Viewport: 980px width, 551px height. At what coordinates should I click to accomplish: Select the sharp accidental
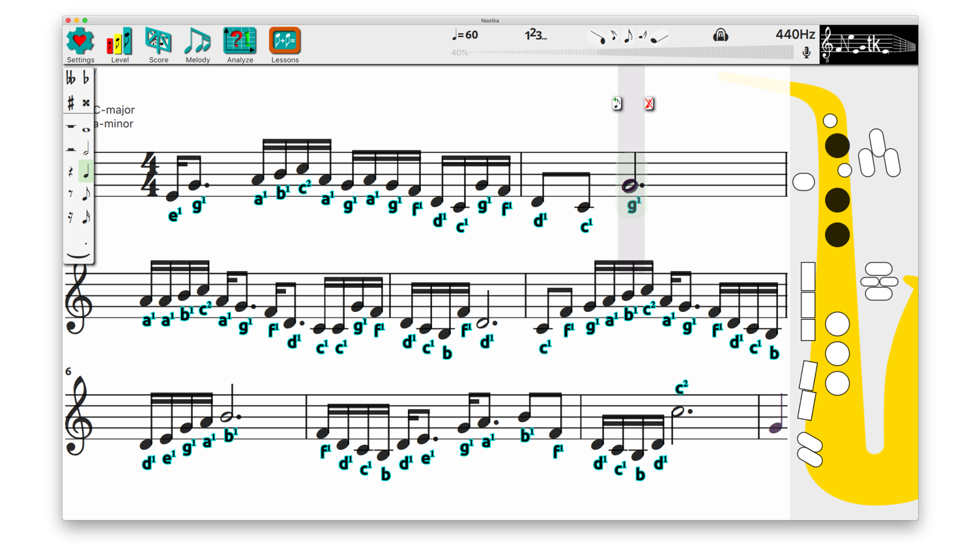click(70, 103)
